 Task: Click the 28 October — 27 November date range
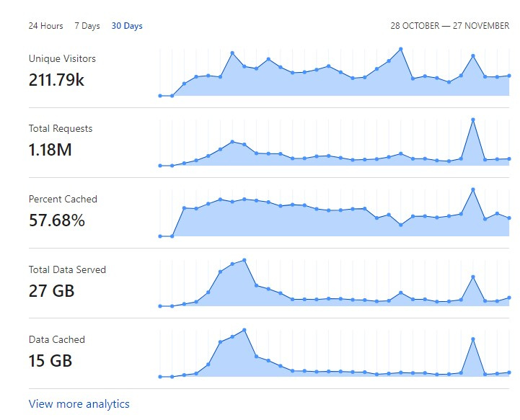pos(449,26)
